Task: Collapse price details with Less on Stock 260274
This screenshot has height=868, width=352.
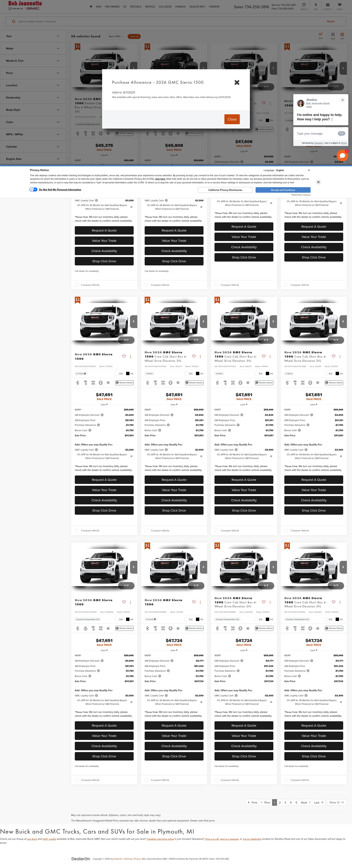Action: (174, 404)
